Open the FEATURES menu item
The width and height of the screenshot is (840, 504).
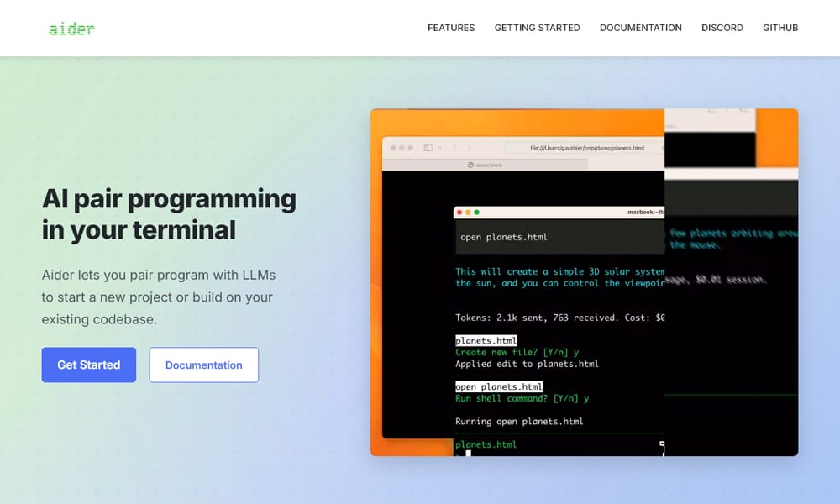pyautogui.click(x=451, y=27)
